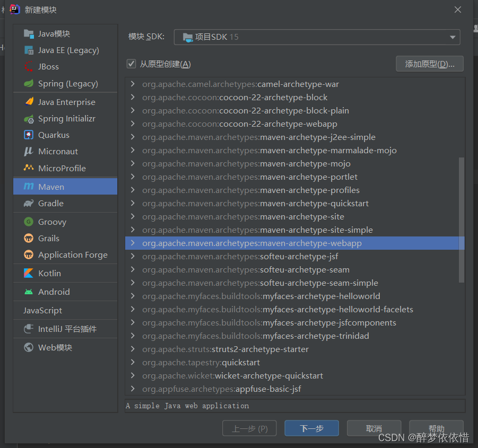This screenshot has width=478, height=448.
Task: Click the Gradle elephant icon
Action: [29, 203]
